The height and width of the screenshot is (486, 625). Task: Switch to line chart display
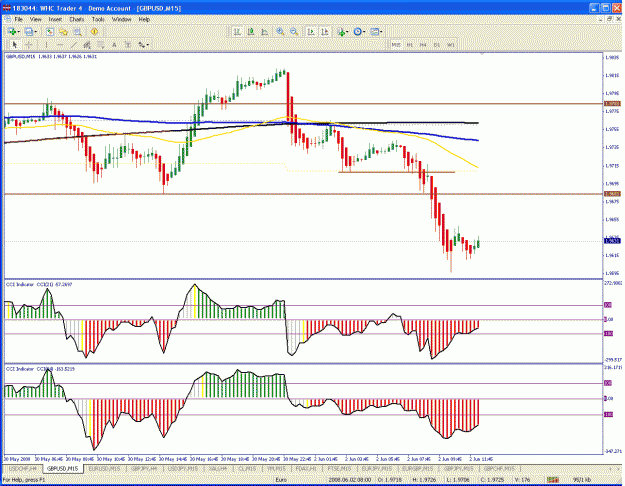click(x=264, y=32)
